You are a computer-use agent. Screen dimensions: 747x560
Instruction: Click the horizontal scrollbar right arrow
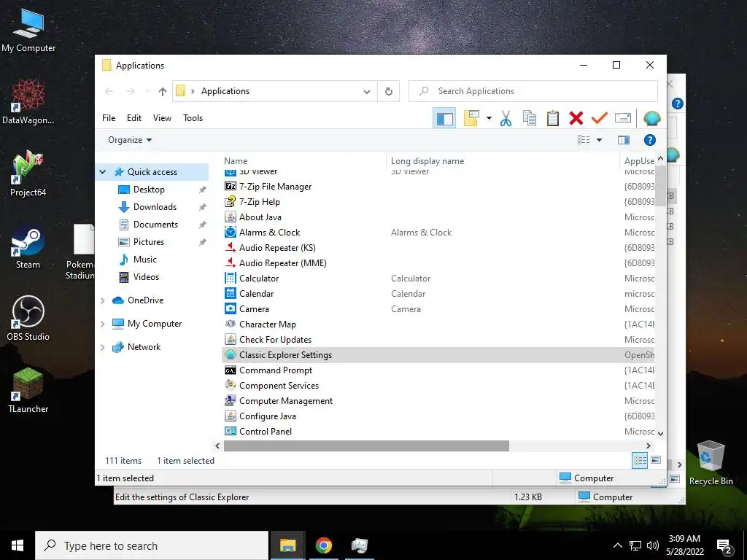click(x=648, y=446)
